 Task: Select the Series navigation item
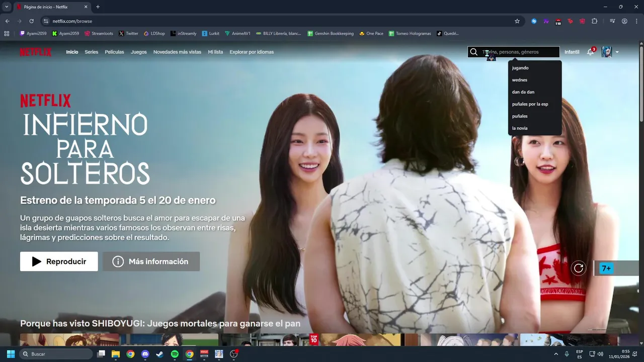(92, 52)
